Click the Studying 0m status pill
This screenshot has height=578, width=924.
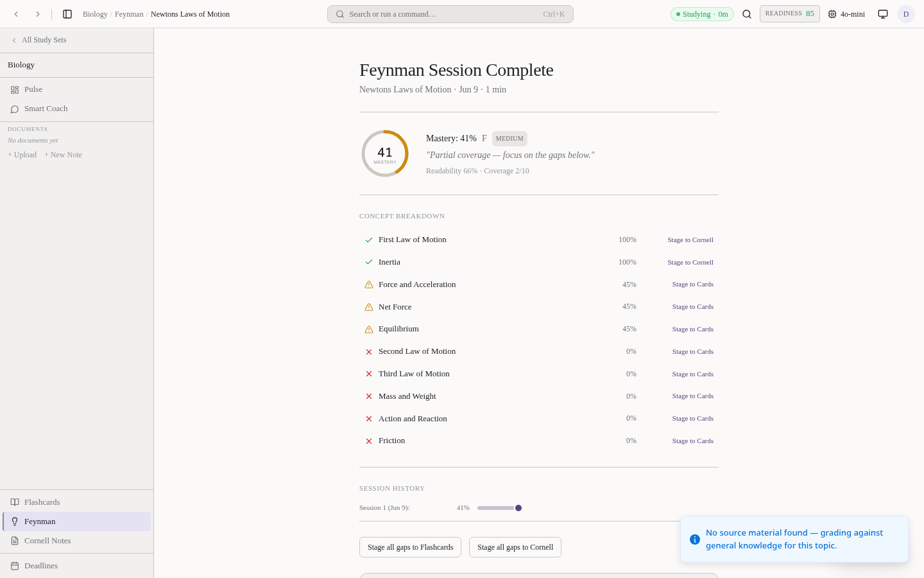click(702, 14)
